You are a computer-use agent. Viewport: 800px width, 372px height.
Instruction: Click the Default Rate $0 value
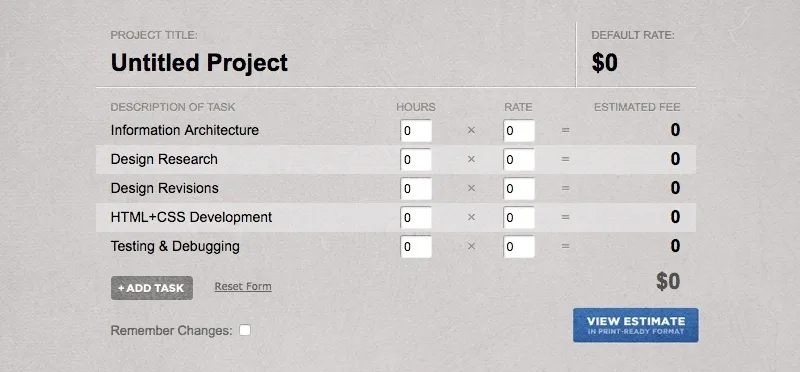pos(605,63)
